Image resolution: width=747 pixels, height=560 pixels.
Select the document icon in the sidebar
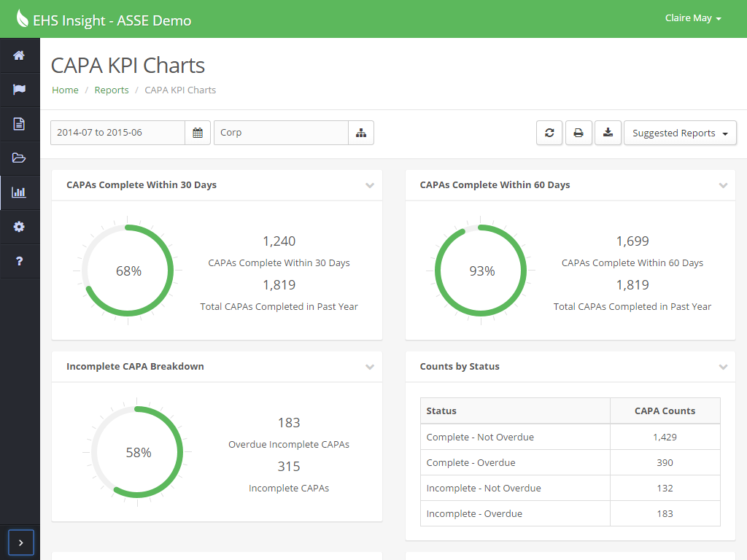click(x=20, y=124)
